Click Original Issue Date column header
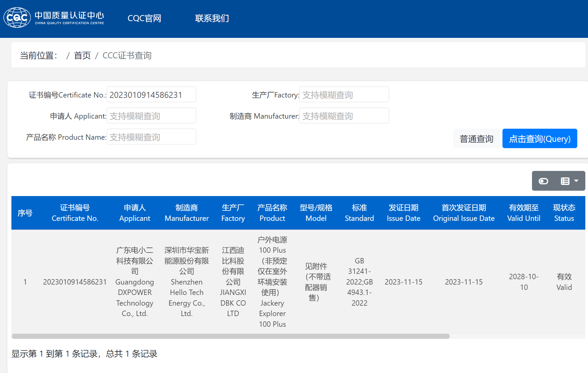The image size is (588, 373). (x=464, y=213)
